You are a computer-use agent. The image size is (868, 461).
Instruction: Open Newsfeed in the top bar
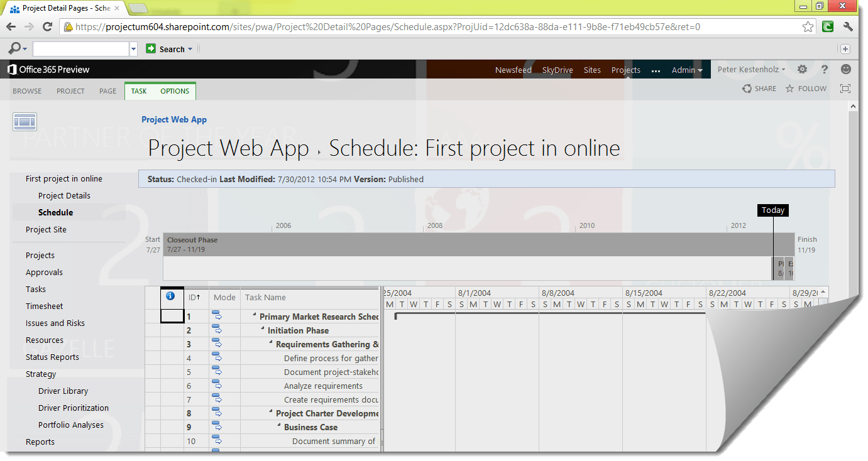tap(514, 70)
